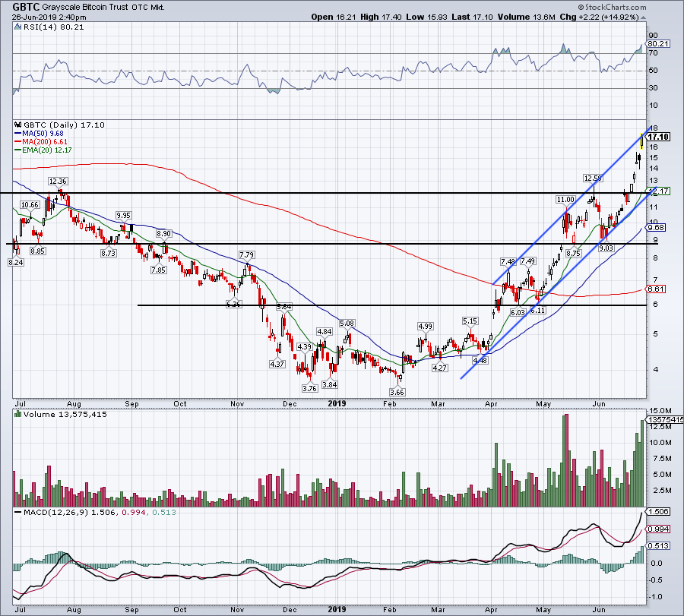Click the 3.84 price annotation
The width and height of the screenshot is (684, 616).
(329, 384)
